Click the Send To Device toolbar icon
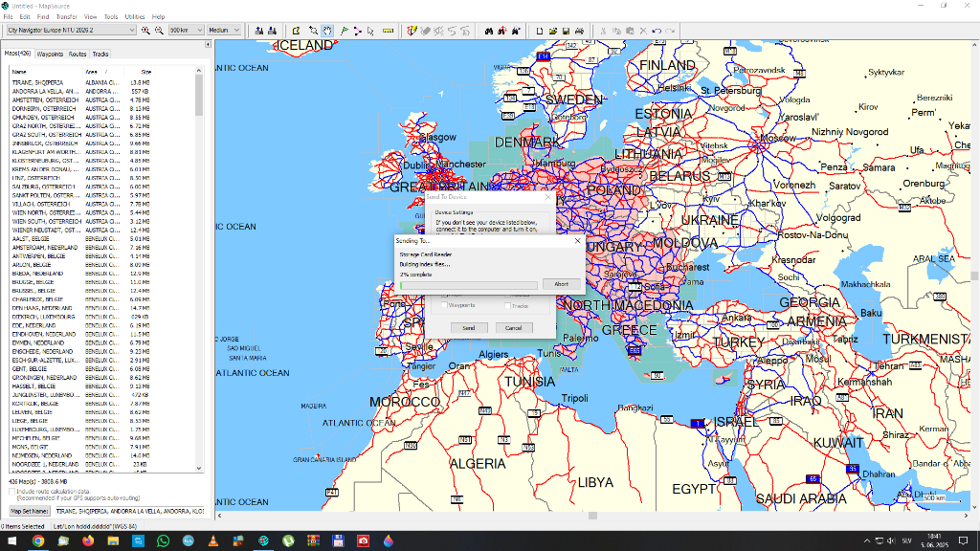Screen dimensions: 980x551 coord(258,31)
